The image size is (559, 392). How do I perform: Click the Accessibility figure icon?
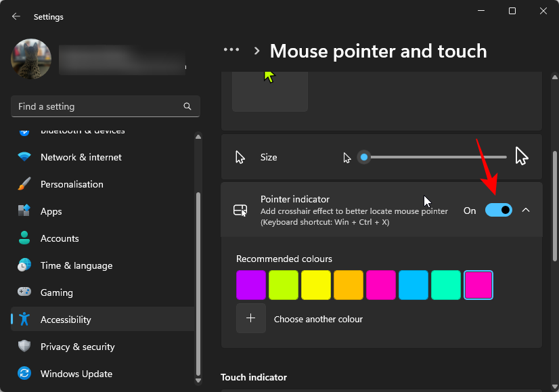click(24, 319)
